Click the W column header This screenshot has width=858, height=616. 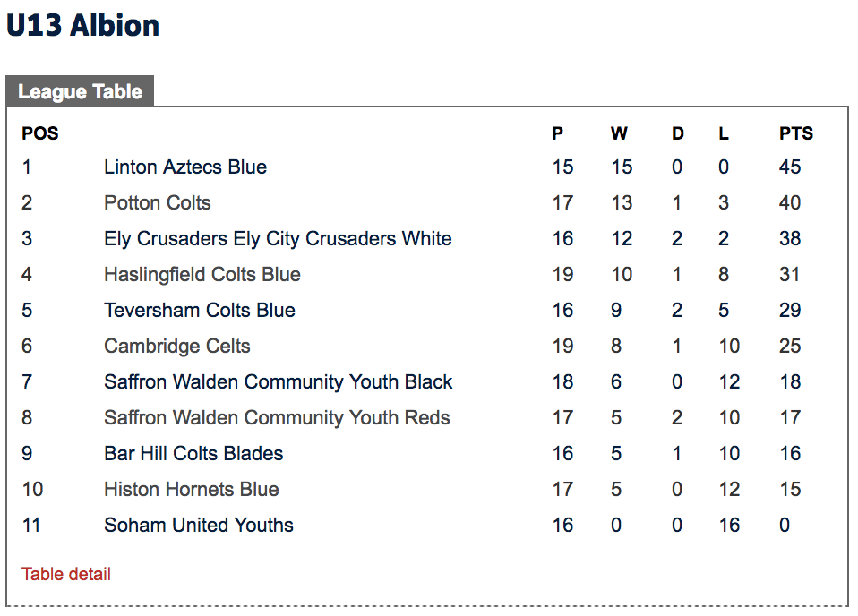[620, 133]
